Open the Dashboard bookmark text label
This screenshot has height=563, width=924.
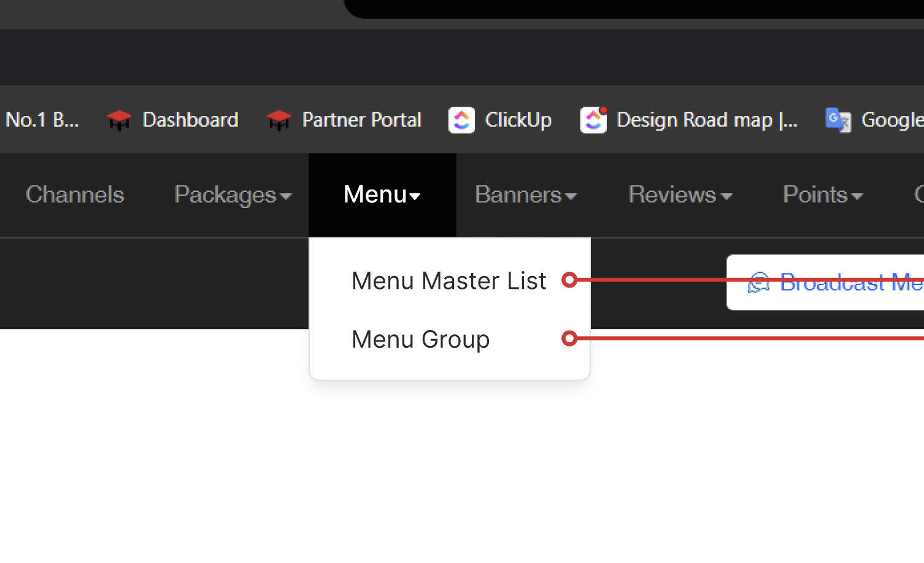point(190,120)
